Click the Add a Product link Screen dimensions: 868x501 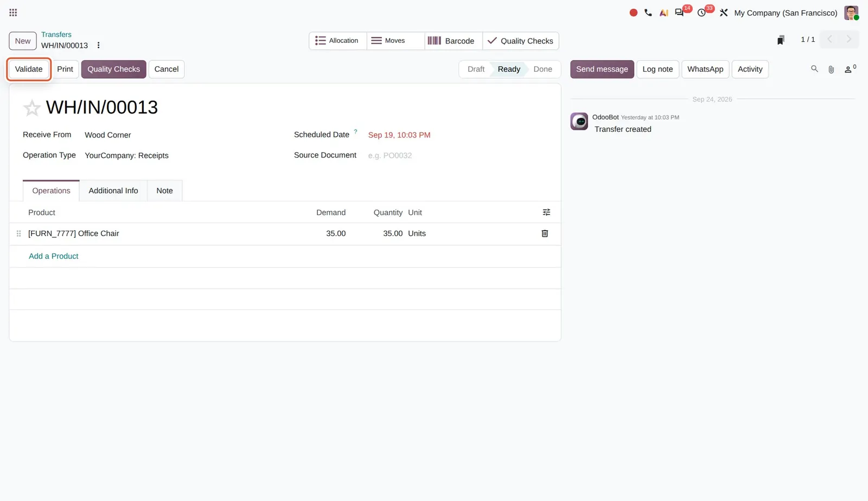[54, 256]
